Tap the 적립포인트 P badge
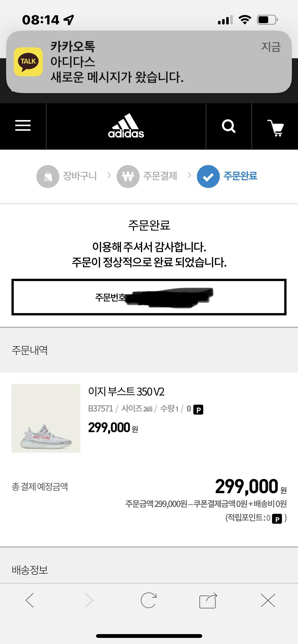298x644 pixels. tap(277, 519)
